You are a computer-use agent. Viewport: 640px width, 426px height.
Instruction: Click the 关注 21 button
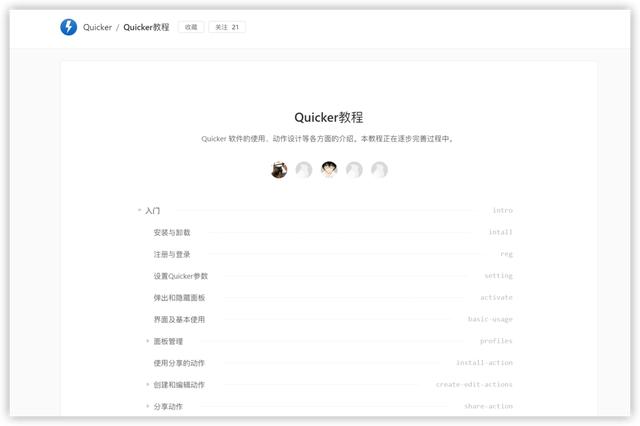[227, 27]
